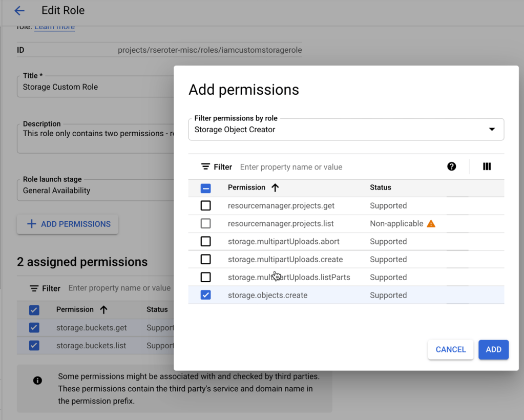Uncheck the storage.objects.create checkbox
This screenshot has height=420, width=524.
click(205, 295)
